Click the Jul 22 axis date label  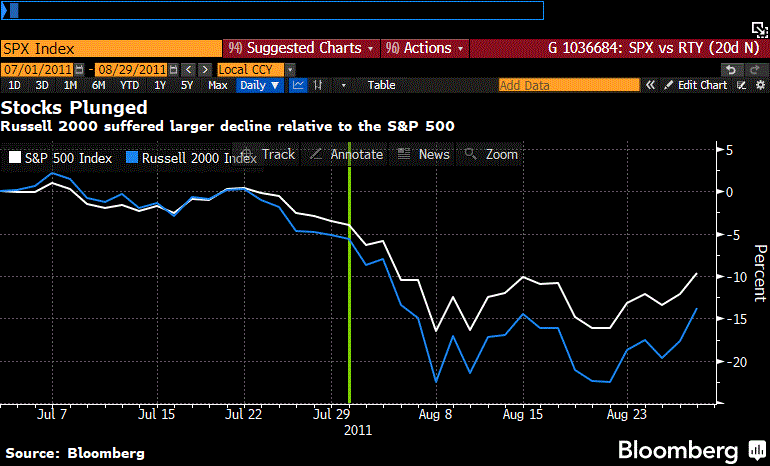tap(244, 414)
